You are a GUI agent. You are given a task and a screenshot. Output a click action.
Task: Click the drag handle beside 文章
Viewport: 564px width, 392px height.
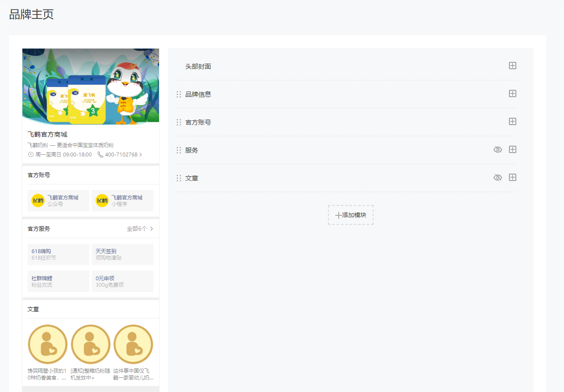click(179, 178)
